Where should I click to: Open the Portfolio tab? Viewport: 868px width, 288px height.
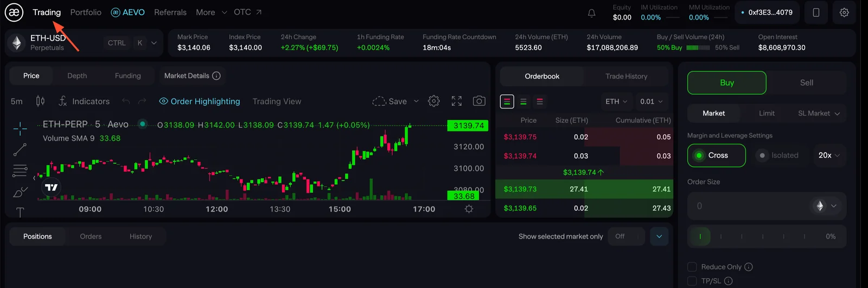[x=86, y=12]
